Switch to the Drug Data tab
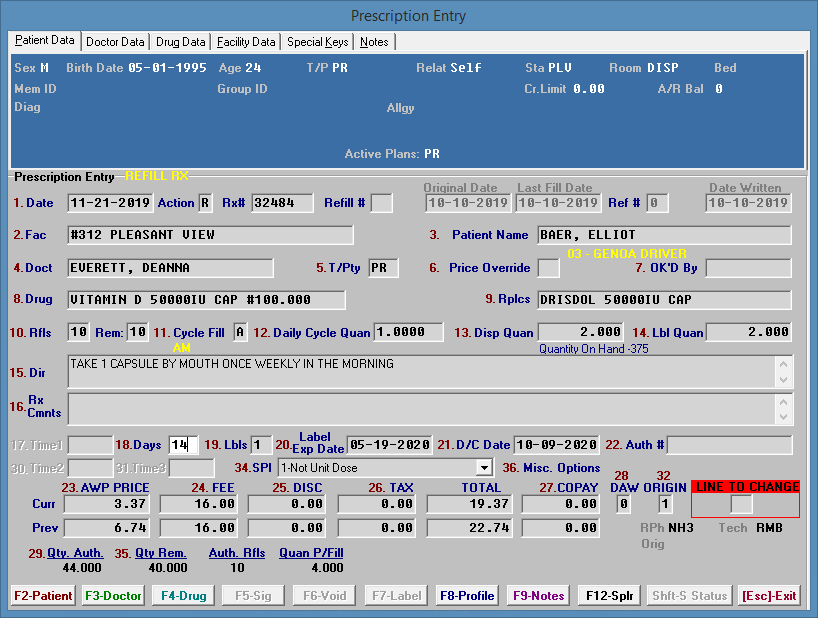818x618 pixels. pyautogui.click(x=181, y=42)
